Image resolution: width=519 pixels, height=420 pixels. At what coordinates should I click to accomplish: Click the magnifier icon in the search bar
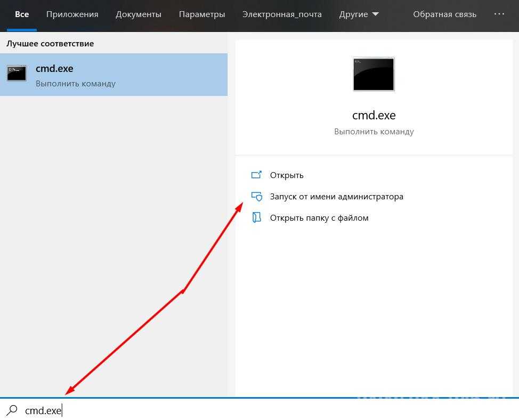tap(12, 410)
